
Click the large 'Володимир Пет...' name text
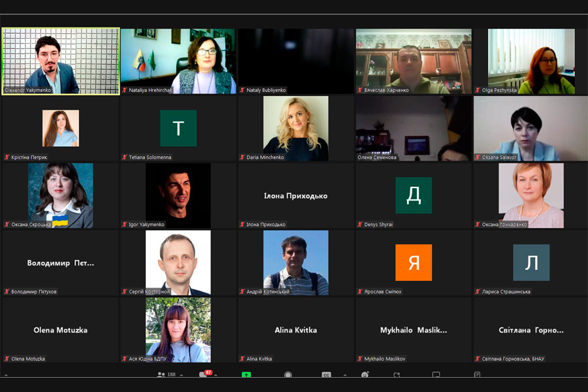click(60, 263)
